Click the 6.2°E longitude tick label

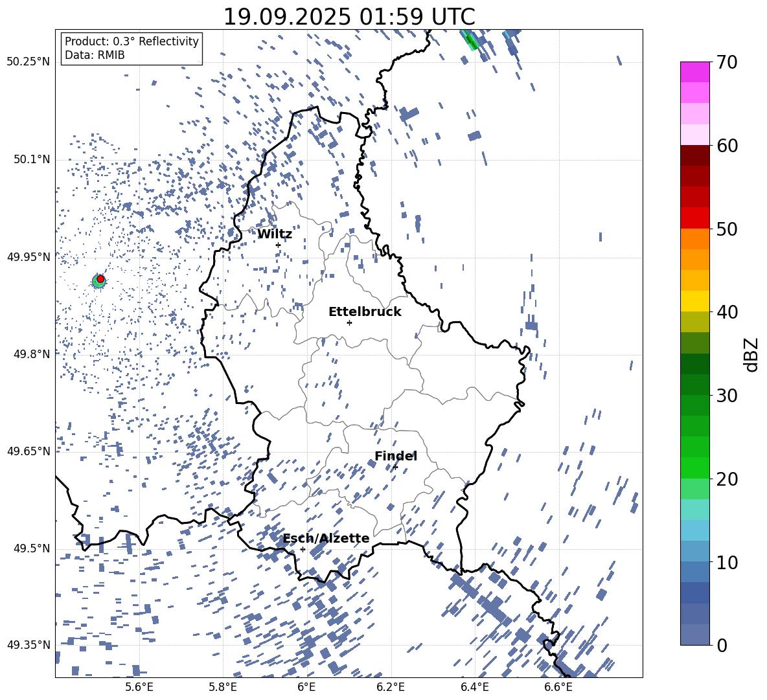click(391, 687)
